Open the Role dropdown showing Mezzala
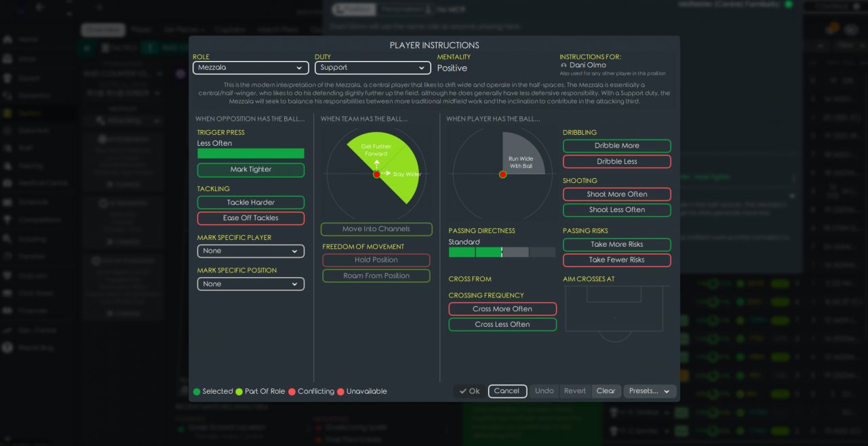 251,68
